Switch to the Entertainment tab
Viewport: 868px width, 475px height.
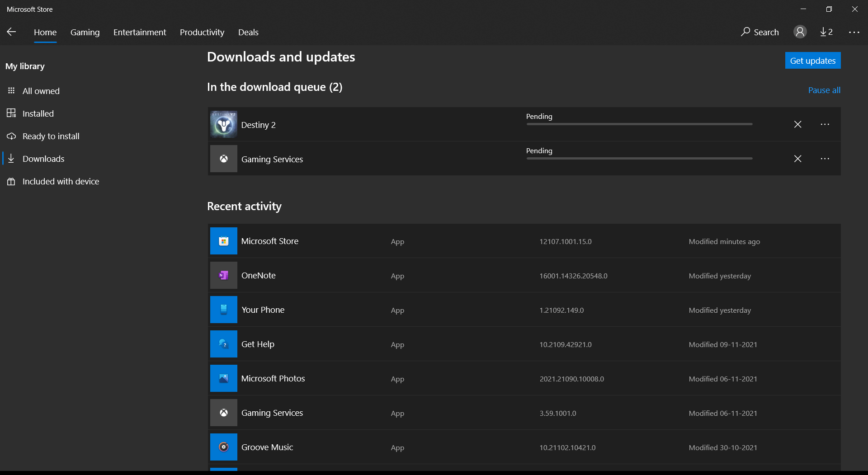(x=140, y=32)
